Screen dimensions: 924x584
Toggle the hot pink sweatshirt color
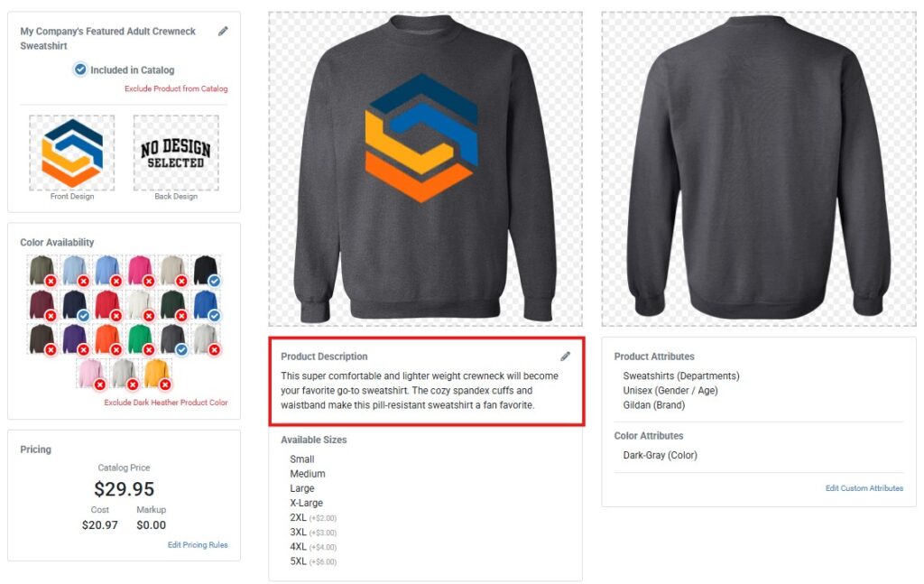[141, 271]
